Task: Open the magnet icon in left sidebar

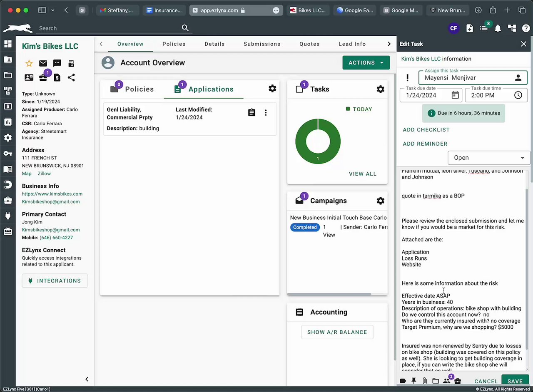Action: [7, 185]
